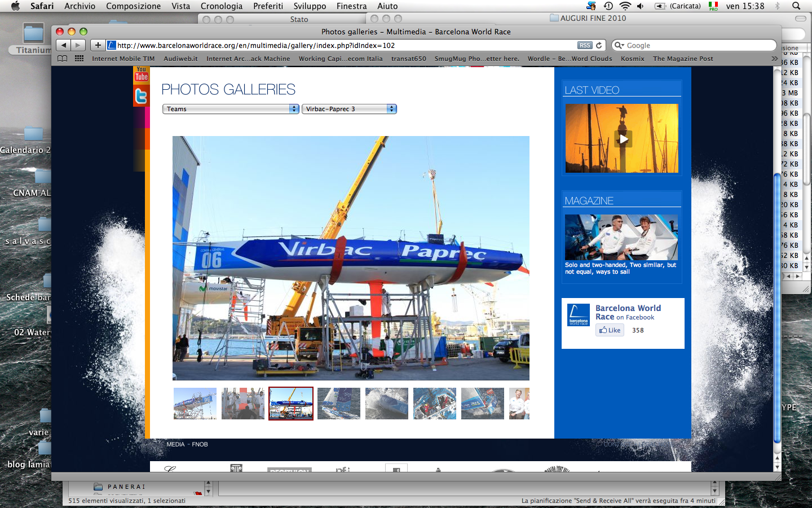This screenshot has height=508, width=812.
Task: Open the Sviluppo menu
Action: (x=310, y=6)
